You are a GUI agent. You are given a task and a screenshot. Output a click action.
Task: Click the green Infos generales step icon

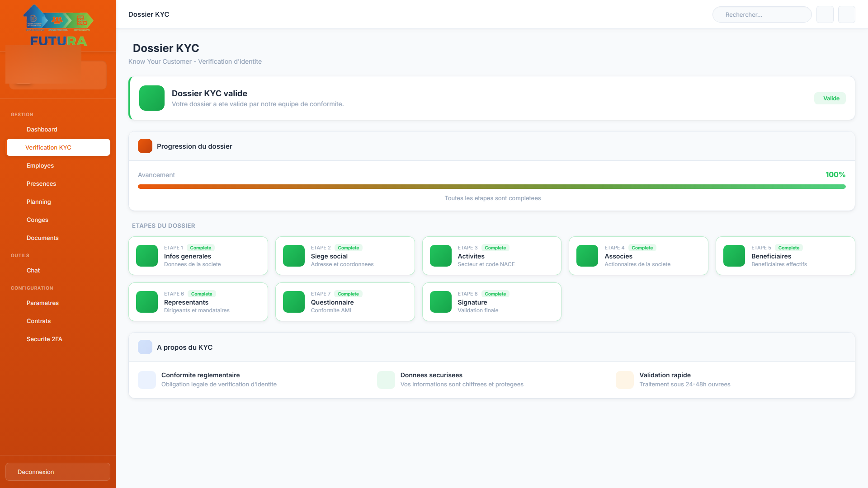147,256
